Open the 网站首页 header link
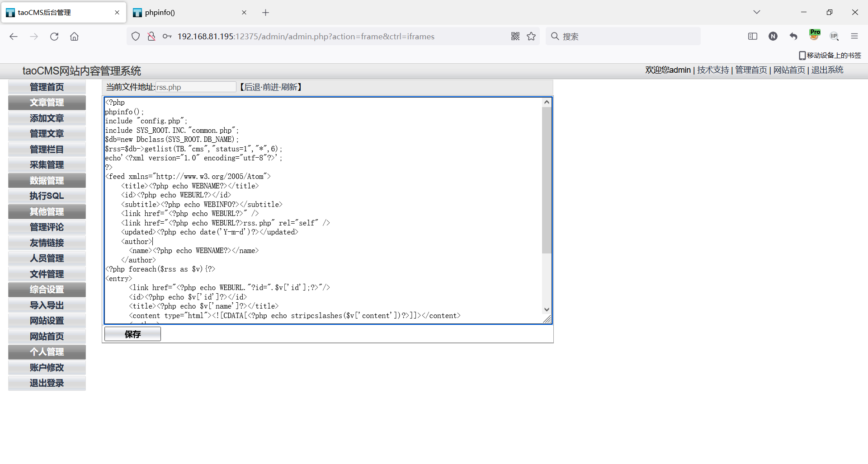Image resolution: width=868 pixels, height=464 pixels. pos(789,70)
